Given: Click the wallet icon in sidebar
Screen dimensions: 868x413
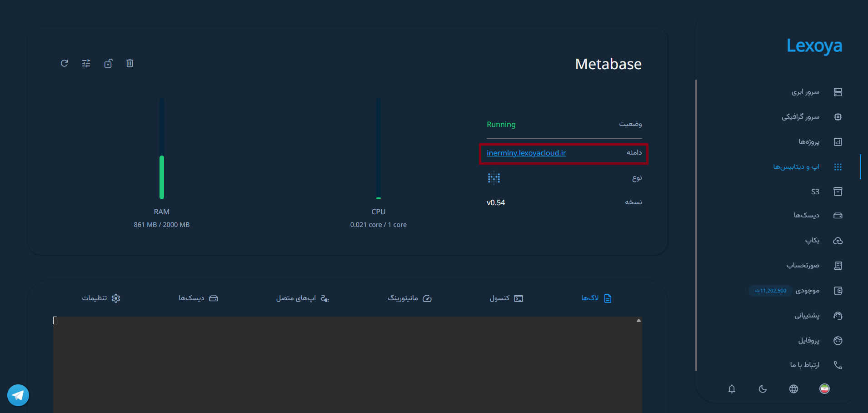Looking at the screenshot, I should coord(838,291).
